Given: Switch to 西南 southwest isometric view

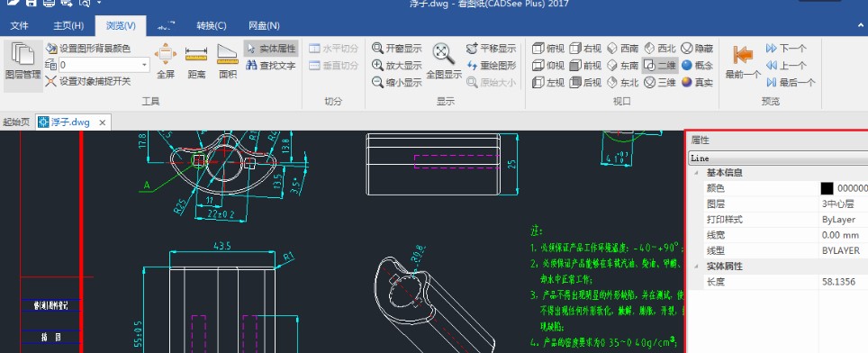Looking at the screenshot, I should click(623, 49).
